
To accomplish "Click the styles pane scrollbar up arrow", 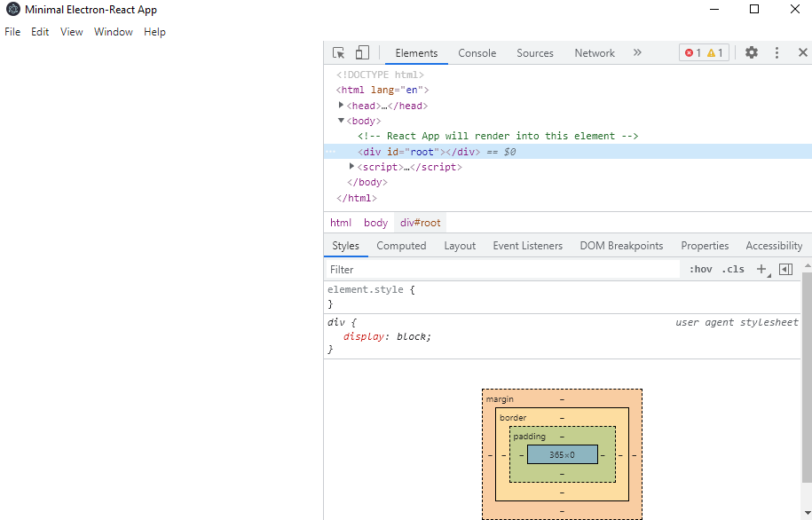I will tap(807, 265).
